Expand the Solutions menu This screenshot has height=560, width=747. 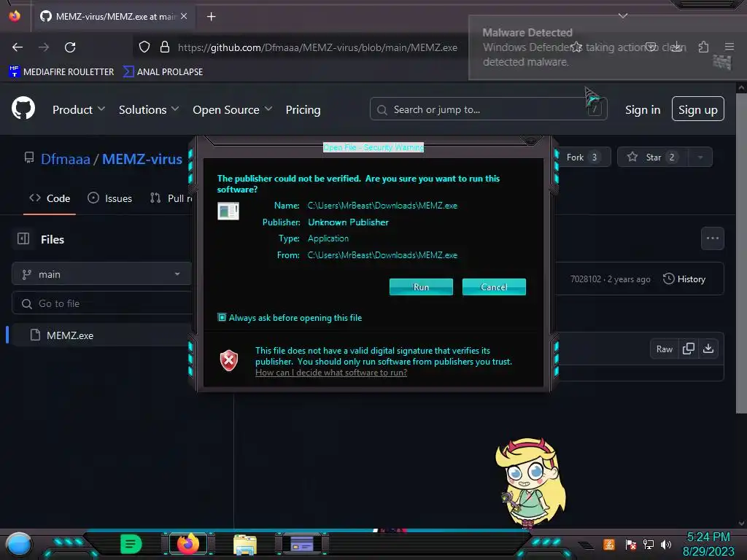click(x=149, y=109)
